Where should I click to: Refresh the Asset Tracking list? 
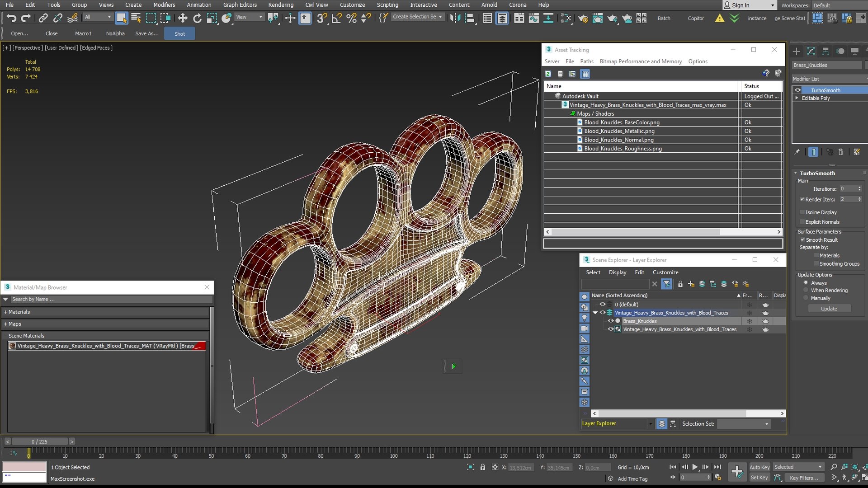coord(548,74)
